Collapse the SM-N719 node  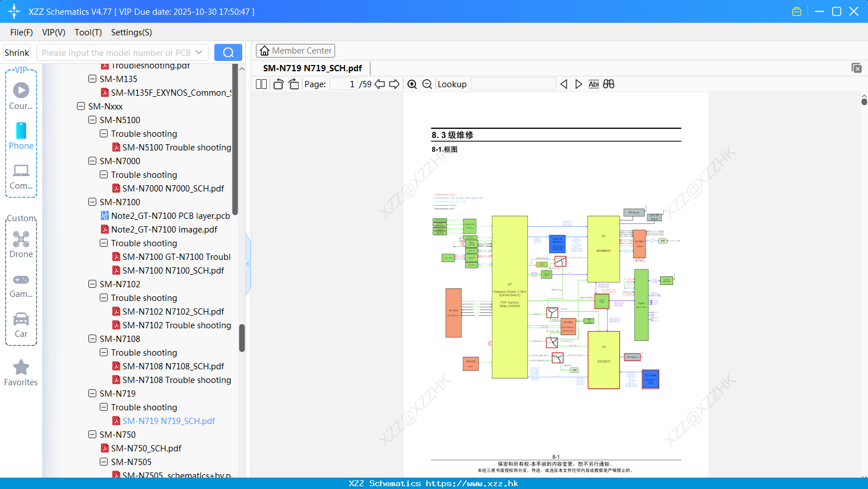click(x=92, y=393)
